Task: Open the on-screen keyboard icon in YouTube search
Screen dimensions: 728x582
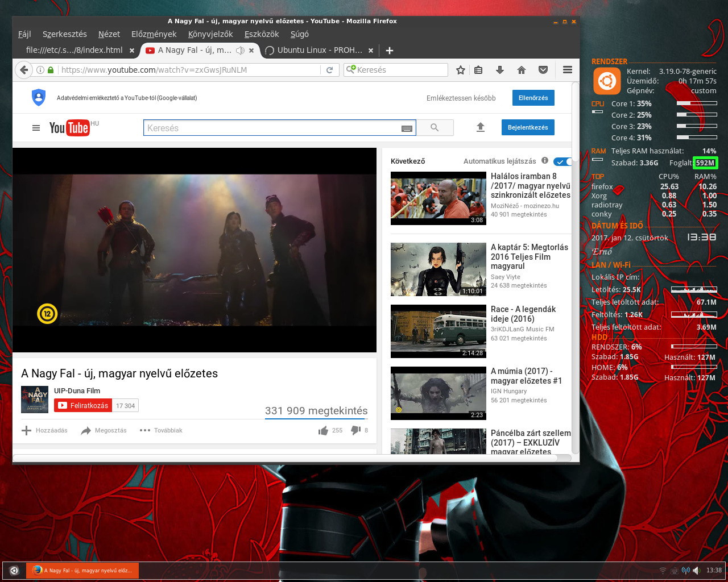Action: pos(407,128)
